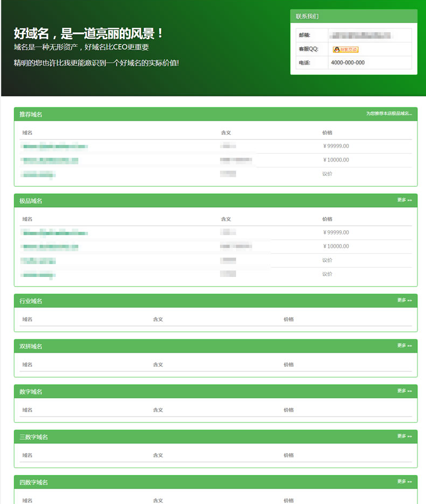This screenshot has height=504, width=426.
Task: Select the last domain in 极品域名 list
Action: point(38,274)
